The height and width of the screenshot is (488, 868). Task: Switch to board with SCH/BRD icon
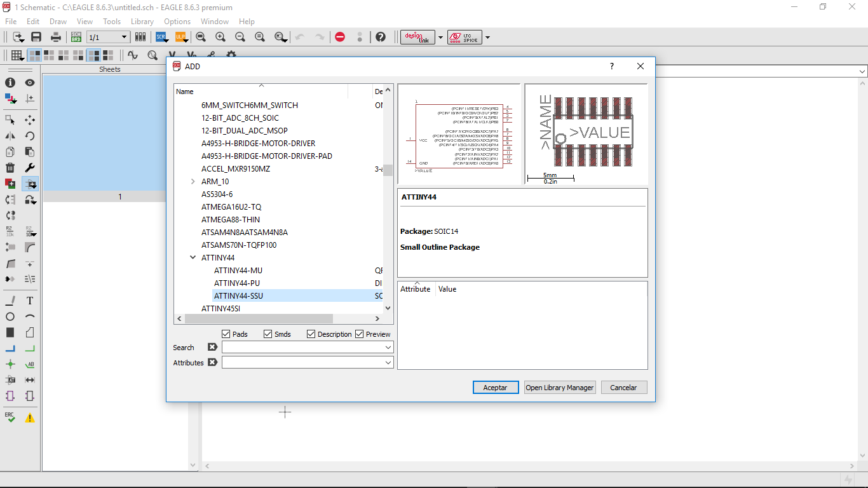pos(76,37)
